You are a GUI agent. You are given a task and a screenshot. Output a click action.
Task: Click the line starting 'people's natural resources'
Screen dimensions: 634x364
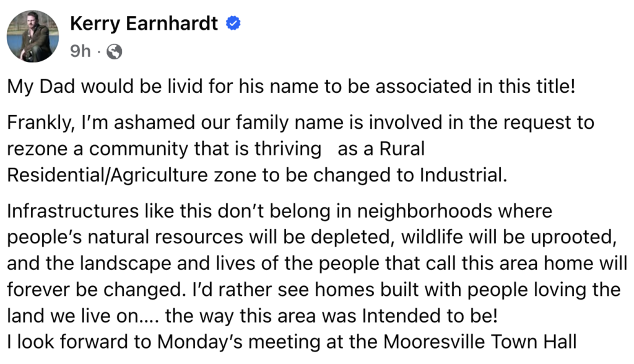[312, 238]
